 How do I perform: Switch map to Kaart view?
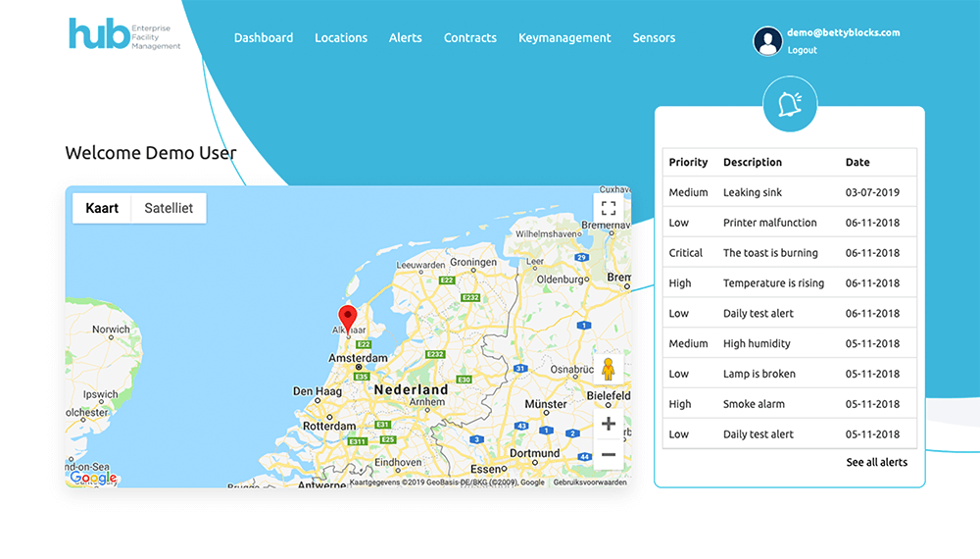tap(102, 208)
